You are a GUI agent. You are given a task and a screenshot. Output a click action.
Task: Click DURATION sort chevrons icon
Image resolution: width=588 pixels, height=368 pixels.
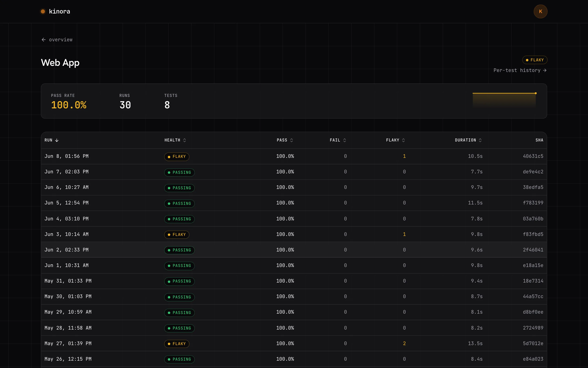(x=480, y=140)
